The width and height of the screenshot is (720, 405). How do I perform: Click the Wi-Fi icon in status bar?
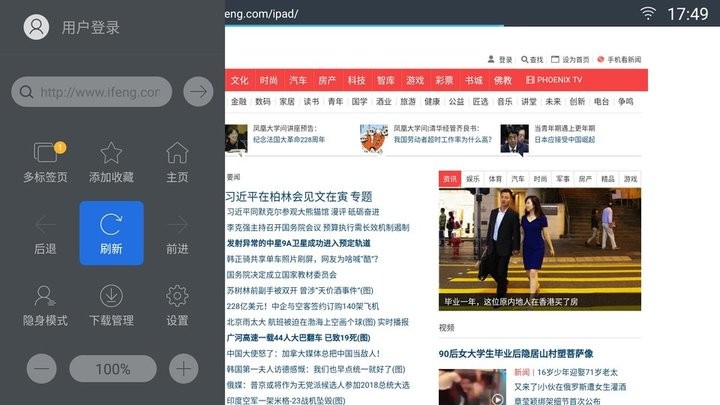coord(648,13)
